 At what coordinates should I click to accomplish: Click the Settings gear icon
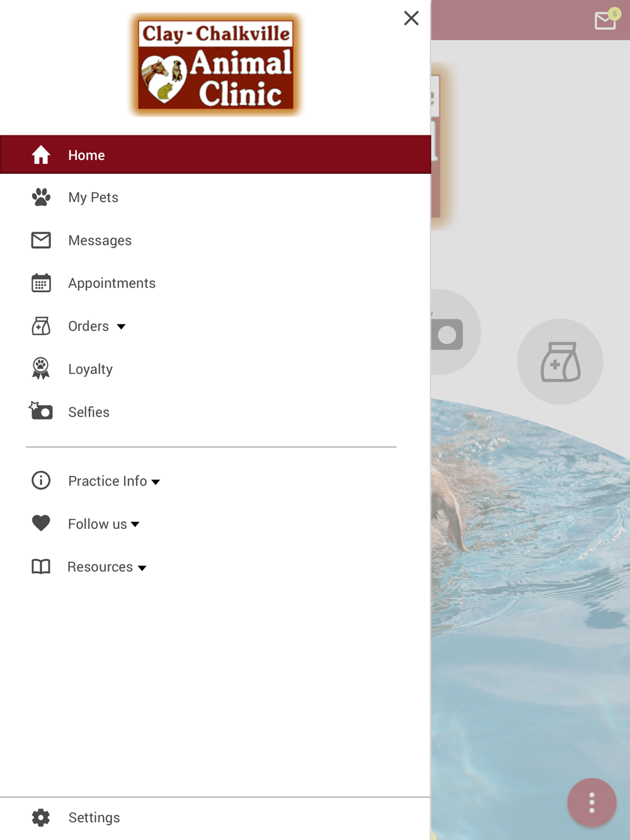[41, 817]
